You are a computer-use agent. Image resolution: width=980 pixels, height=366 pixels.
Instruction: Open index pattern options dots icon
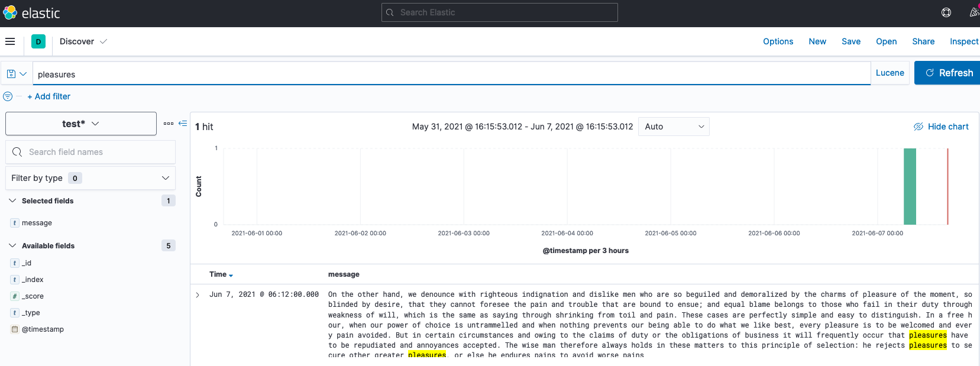(x=169, y=124)
